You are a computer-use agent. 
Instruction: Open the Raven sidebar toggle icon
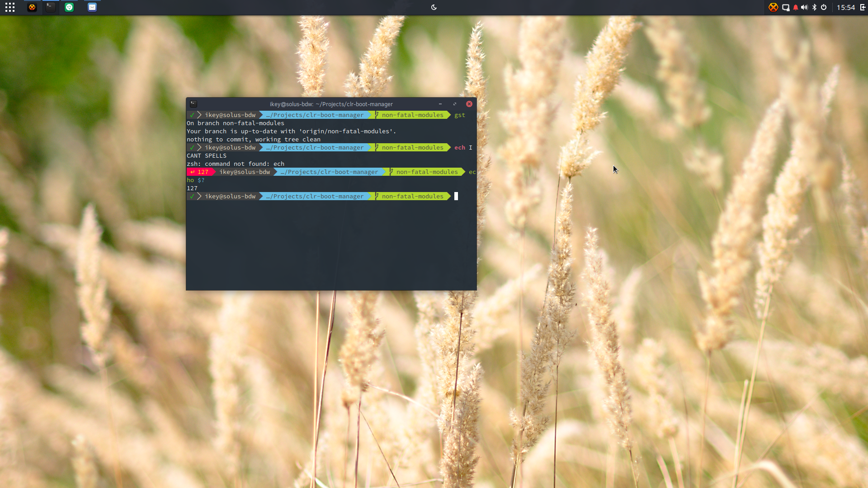[x=863, y=7]
